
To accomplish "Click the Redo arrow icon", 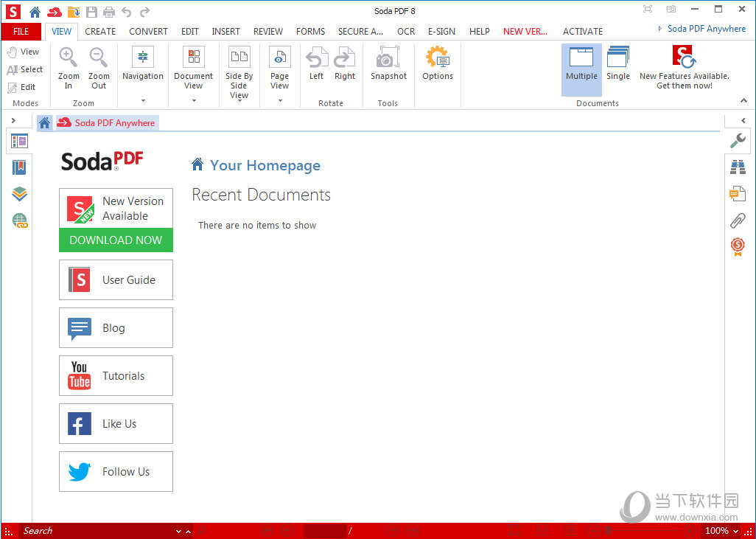I will (144, 12).
